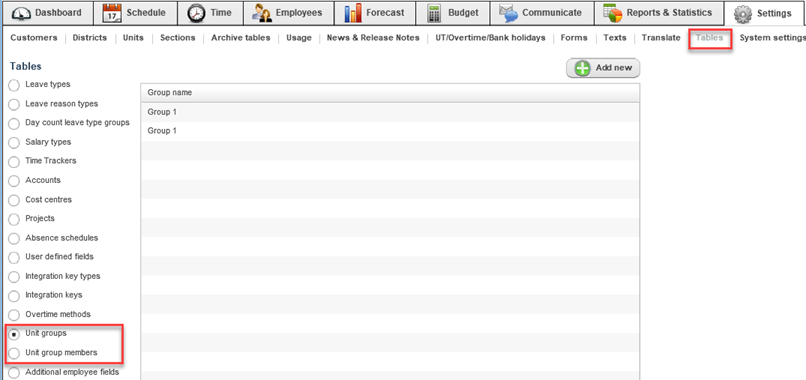Select the Unit groups radio button
The height and width of the screenshot is (380, 806).
(x=14, y=334)
